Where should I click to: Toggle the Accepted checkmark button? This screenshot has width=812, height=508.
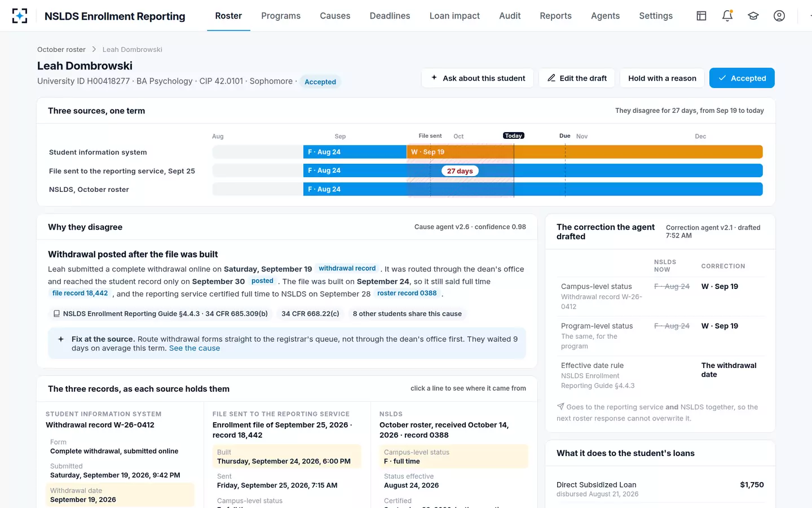point(742,78)
